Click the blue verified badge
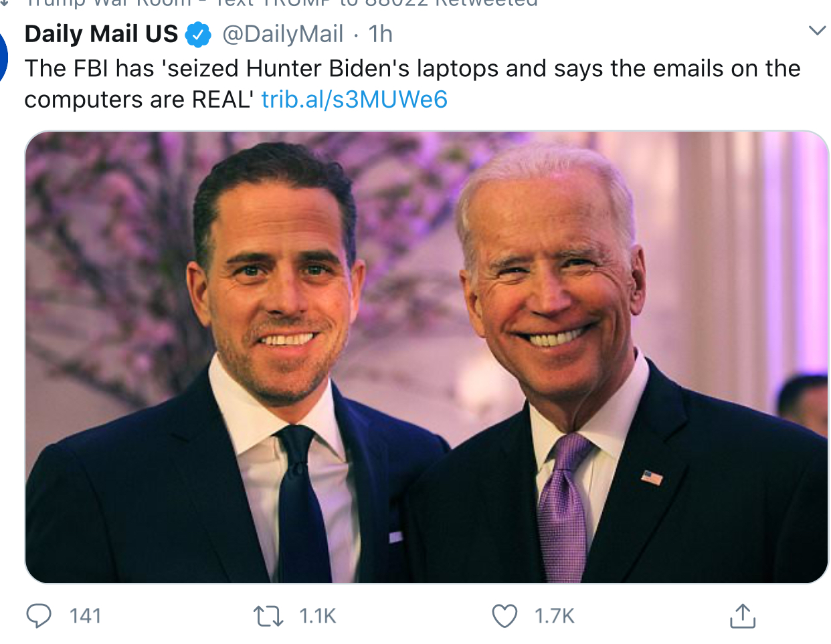Image resolution: width=831 pixels, height=644 pixels. pos(198,34)
